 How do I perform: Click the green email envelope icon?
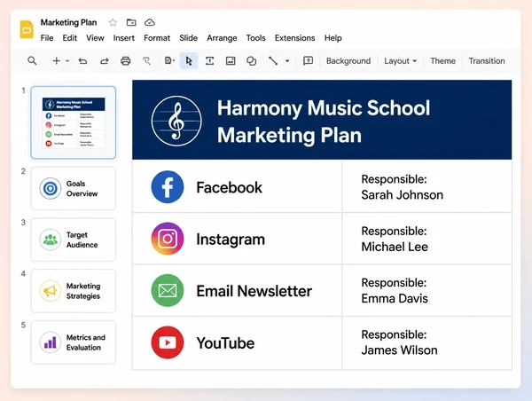click(x=168, y=291)
